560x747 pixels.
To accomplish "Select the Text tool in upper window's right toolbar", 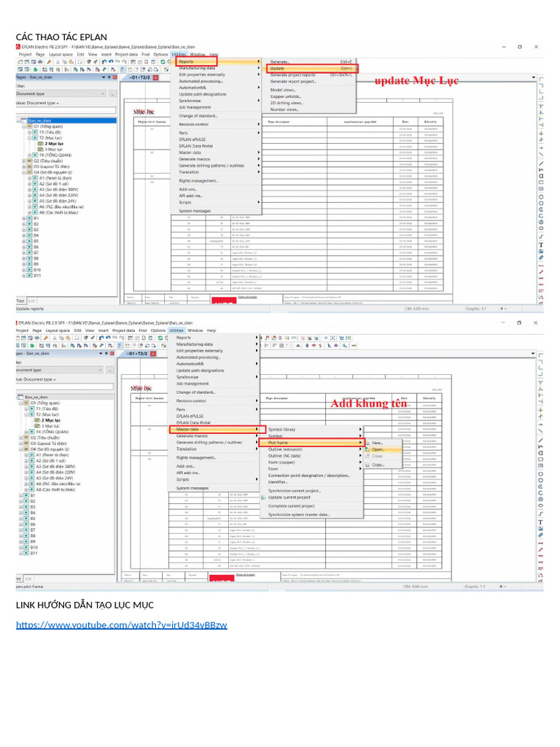I will coord(540,245).
